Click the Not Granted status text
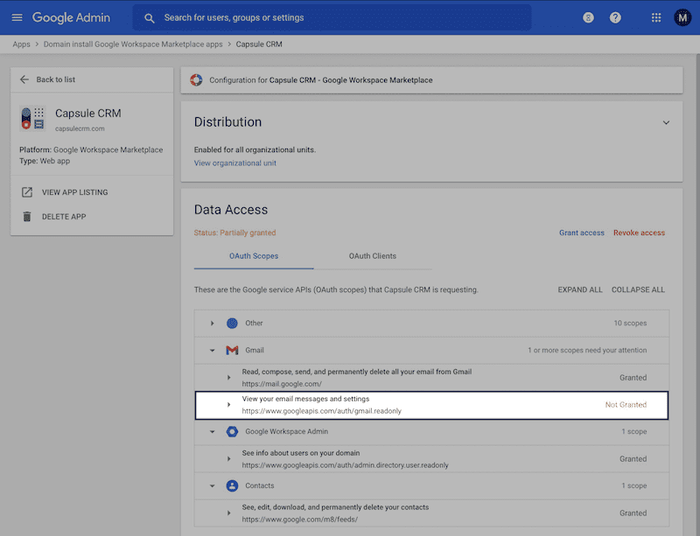 coord(626,405)
